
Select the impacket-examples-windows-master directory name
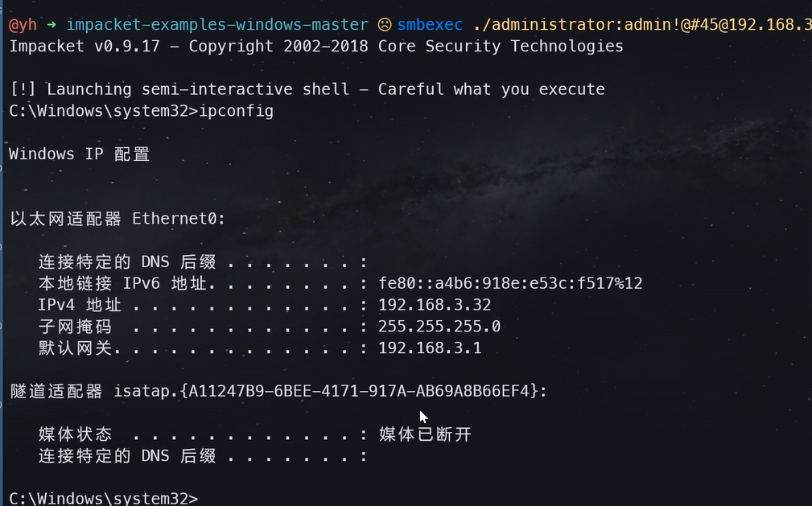217,25
